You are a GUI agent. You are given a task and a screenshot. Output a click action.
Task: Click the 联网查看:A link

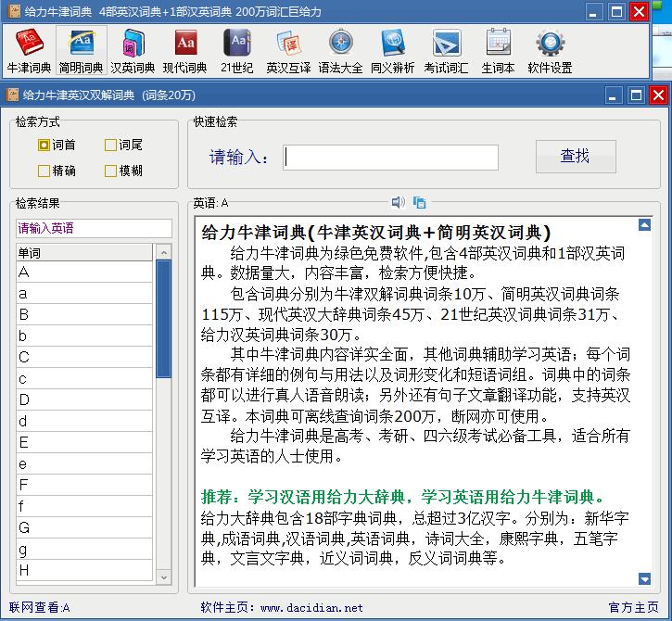tap(40, 607)
